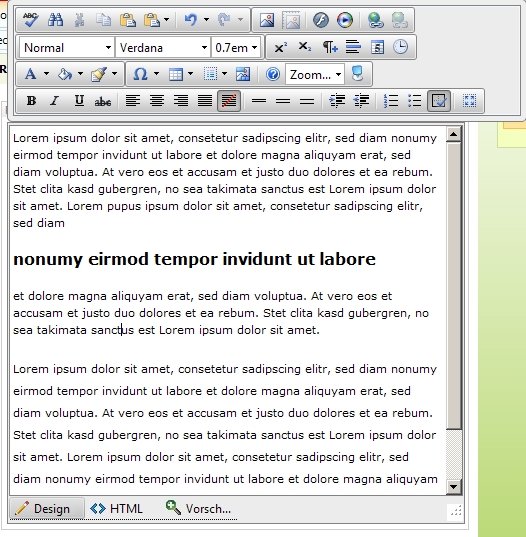This screenshot has height=537, width=526.
Task: Insert the current time clock icon
Action: (400, 47)
